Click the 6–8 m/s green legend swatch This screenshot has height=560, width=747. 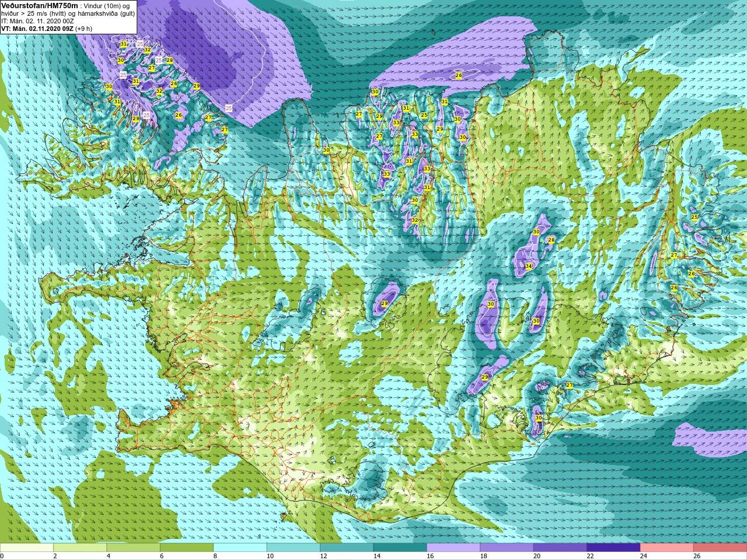click(187, 548)
